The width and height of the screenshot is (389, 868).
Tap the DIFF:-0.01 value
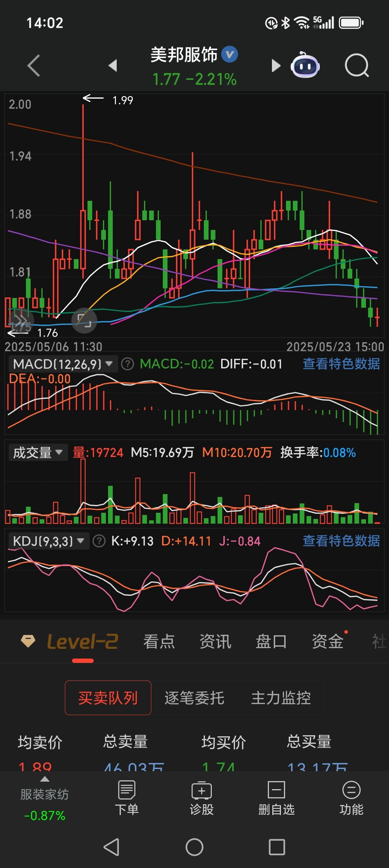point(251,364)
